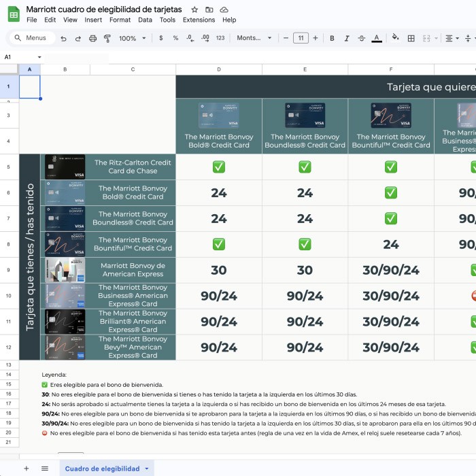Format as currency with dollar icon

click(x=161, y=38)
